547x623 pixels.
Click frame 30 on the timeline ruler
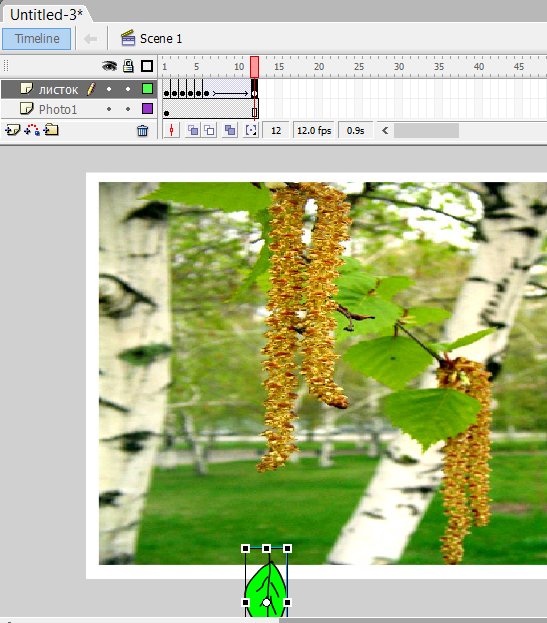click(399, 66)
